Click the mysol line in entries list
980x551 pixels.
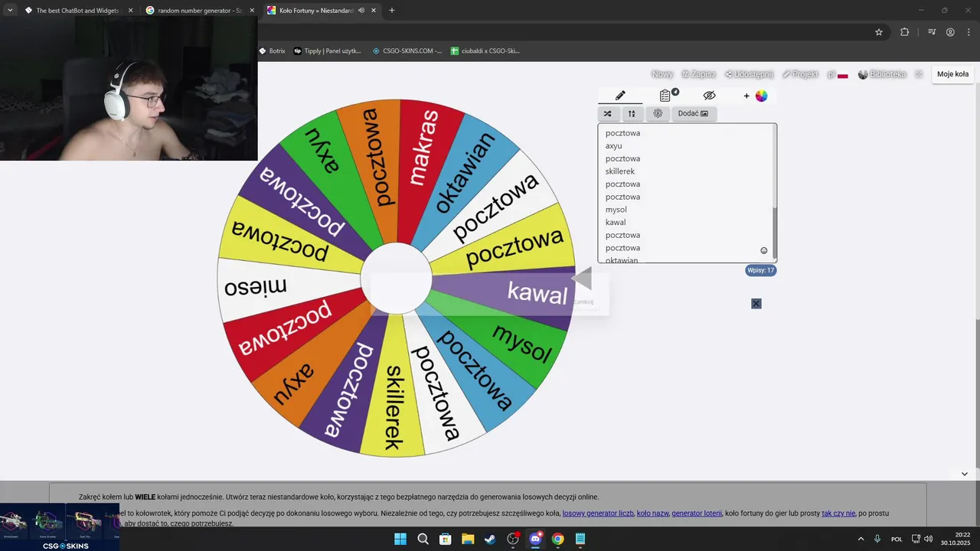coord(616,210)
